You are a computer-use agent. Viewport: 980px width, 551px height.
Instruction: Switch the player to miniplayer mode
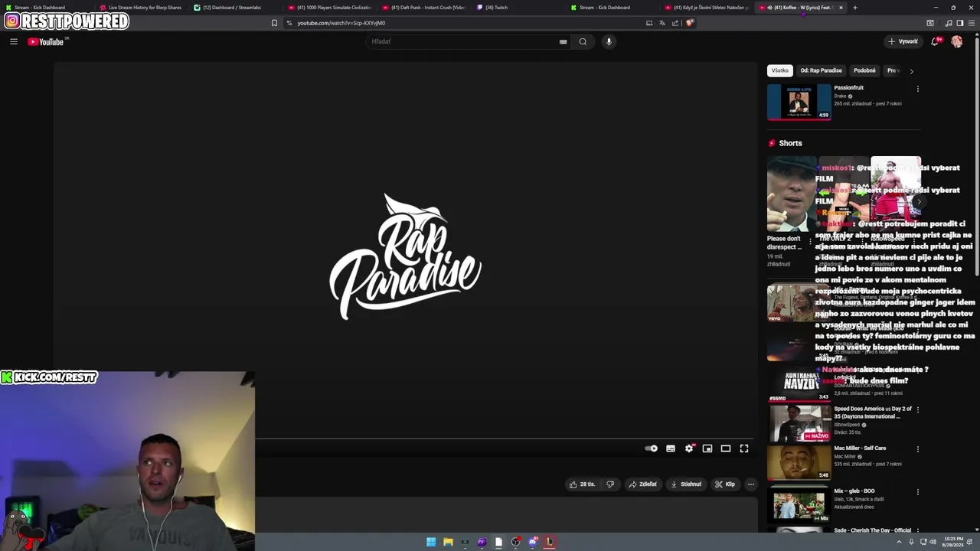[707, 448]
